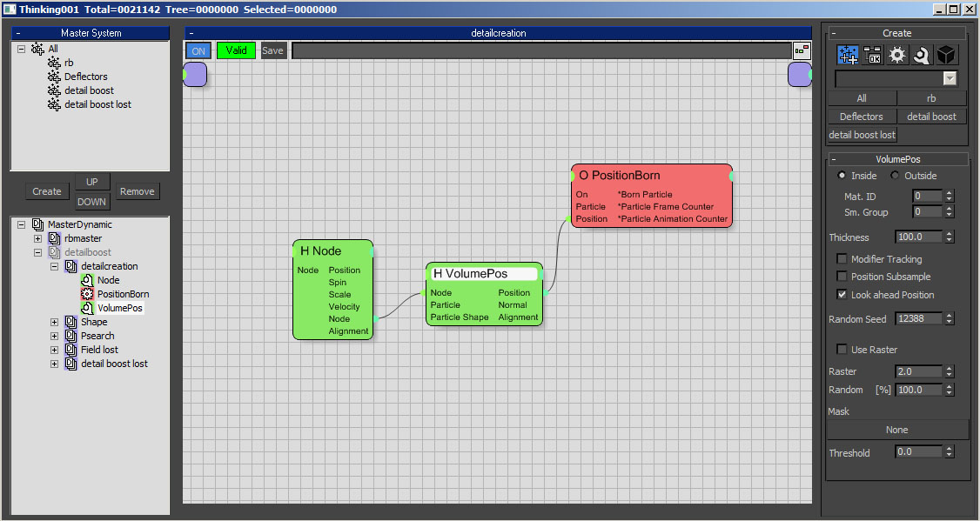
Task: Click the MasterDynamic dynamic set icon
Action: point(37,224)
